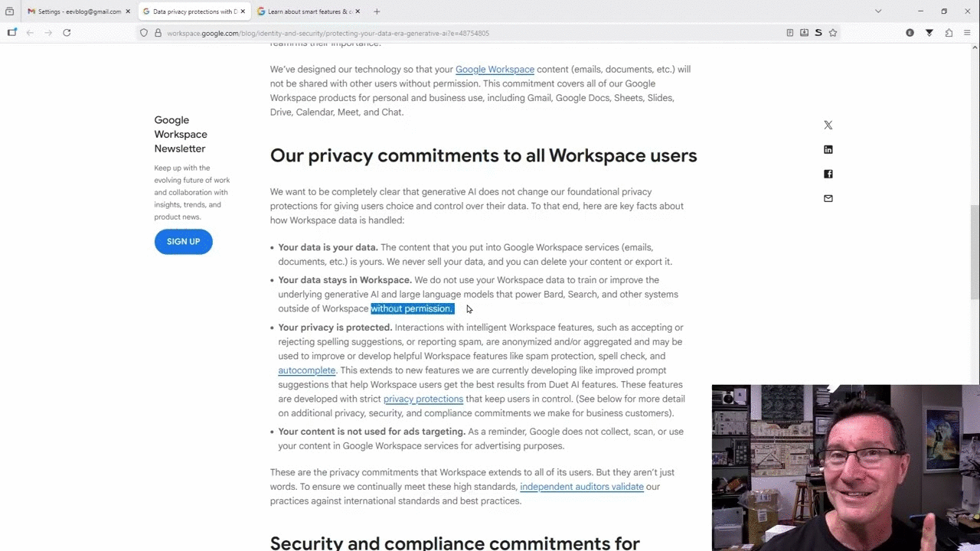
Task: Open a new tab with the plus icon
Action: [x=377, y=11]
